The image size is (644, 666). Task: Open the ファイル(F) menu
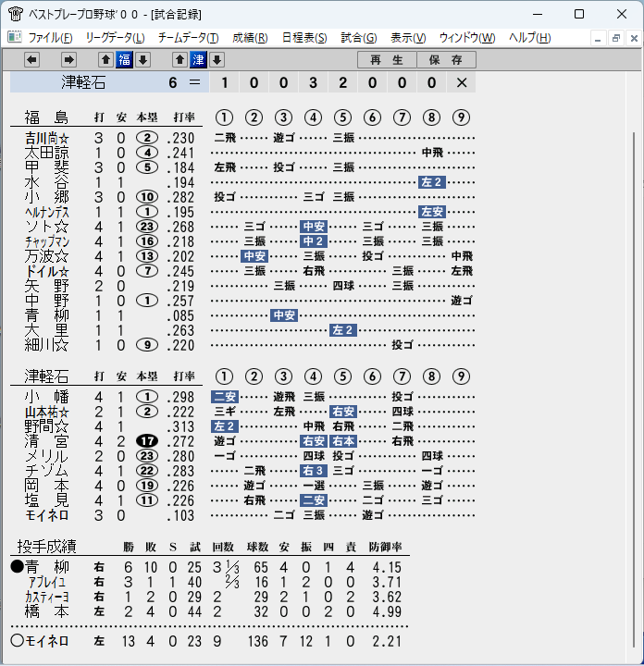tap(50, 38)
